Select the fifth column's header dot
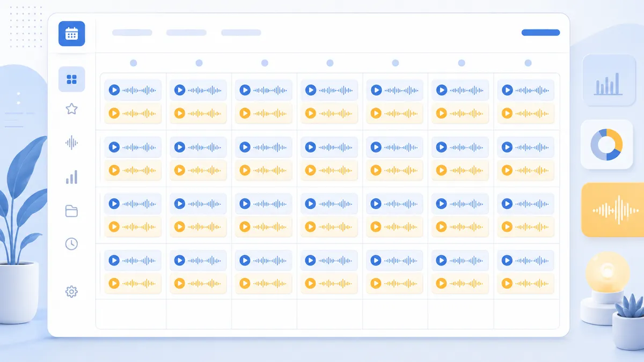Viewport: 644px width, 362px height. click(x=396, y=63)
